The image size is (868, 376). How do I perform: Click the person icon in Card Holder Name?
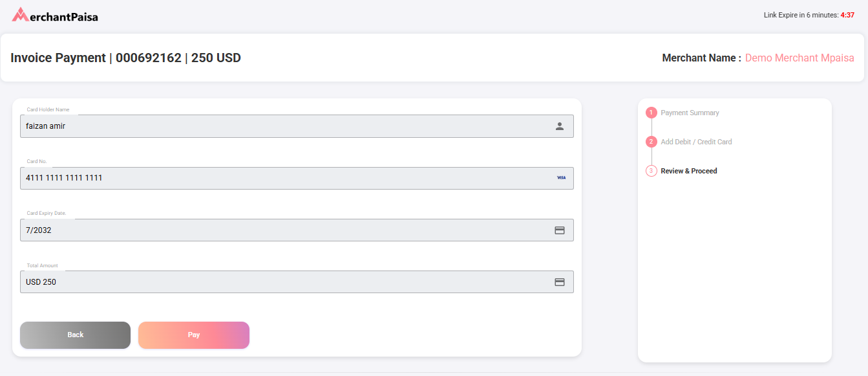tap(560, 126)
